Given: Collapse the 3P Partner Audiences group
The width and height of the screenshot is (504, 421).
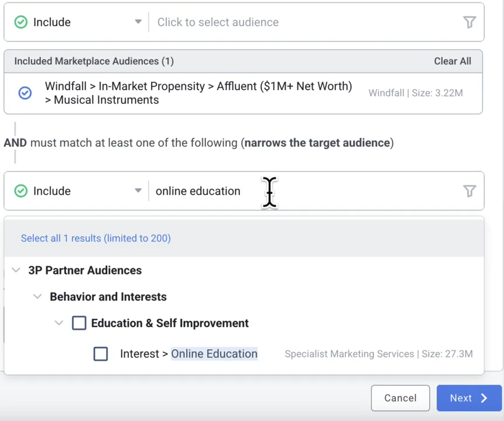Looking at the screenshot, I should [16, 270].
